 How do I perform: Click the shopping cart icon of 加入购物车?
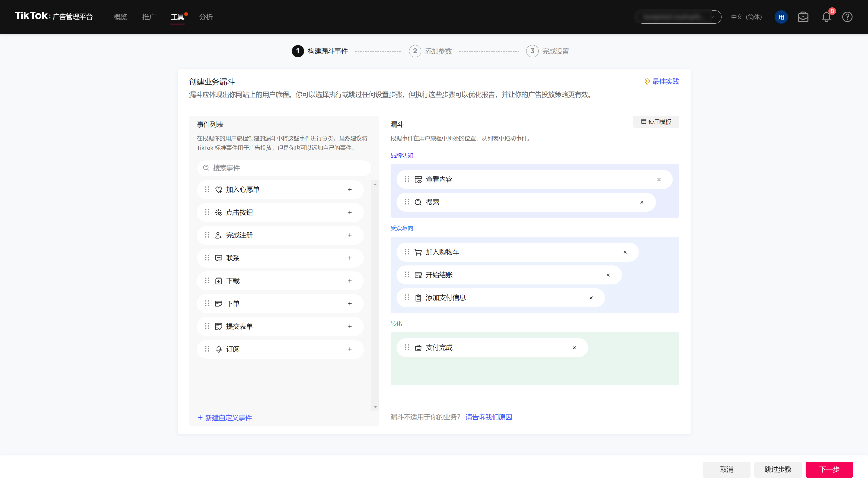(x=418, y=252)
